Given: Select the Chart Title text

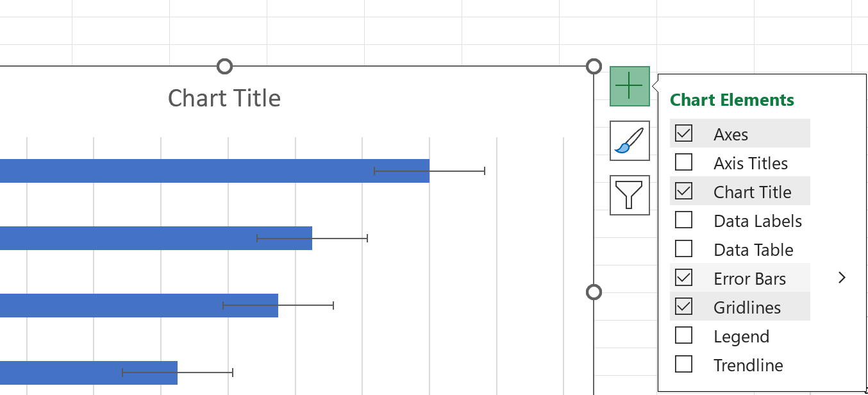Looking at the screenshot, I should tap(224, 98).
